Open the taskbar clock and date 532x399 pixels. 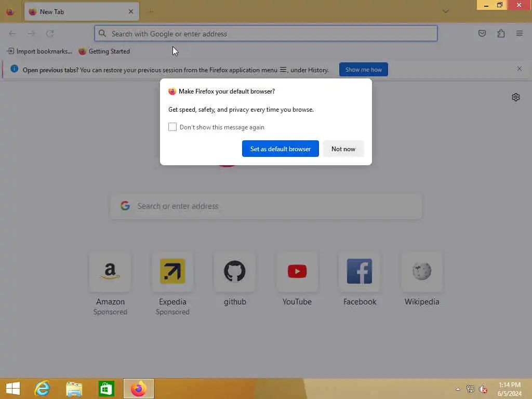click(509, 389)
